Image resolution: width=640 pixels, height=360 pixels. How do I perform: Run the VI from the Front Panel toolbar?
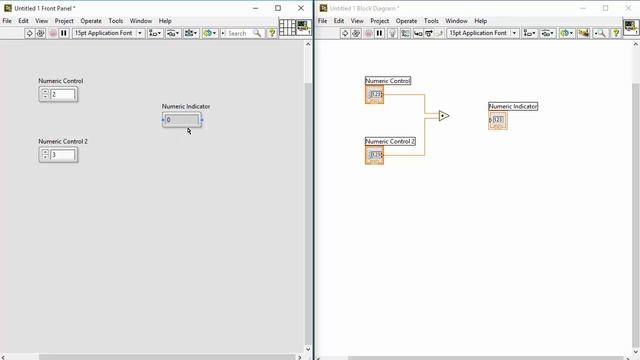click(x=29, y=33)
